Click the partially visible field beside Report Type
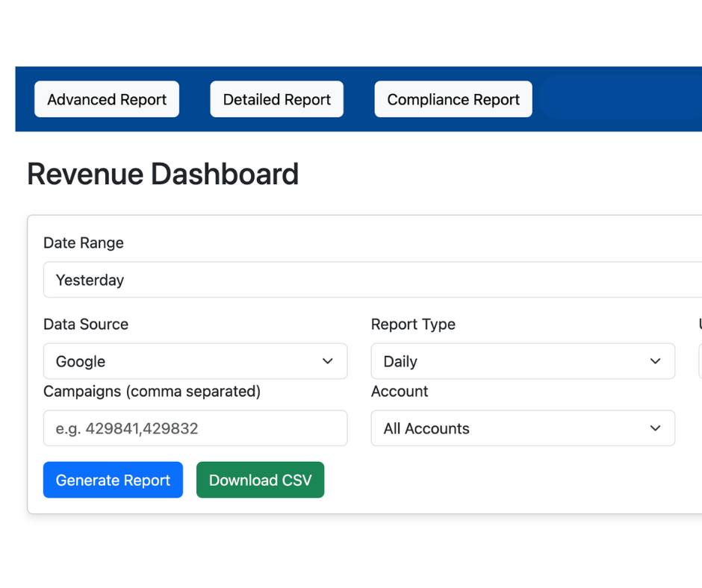The image size is (702, 588). tap(699, 361)
